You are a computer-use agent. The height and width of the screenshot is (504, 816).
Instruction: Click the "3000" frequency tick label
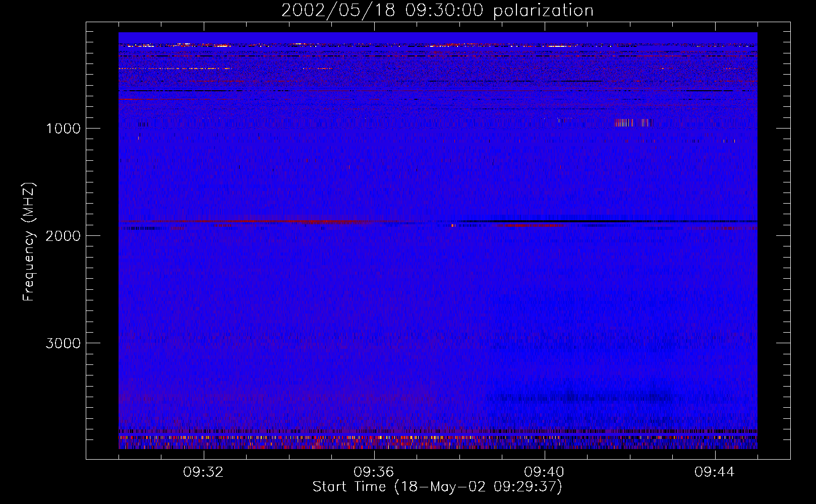pos(63,343)
